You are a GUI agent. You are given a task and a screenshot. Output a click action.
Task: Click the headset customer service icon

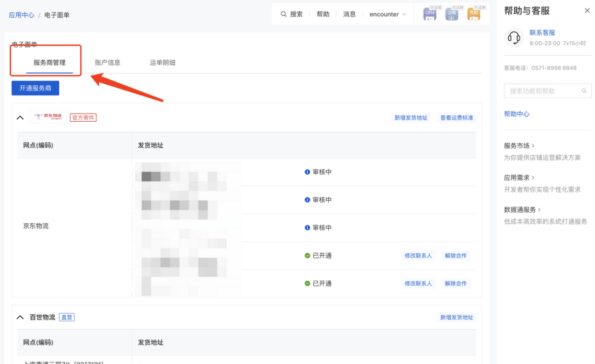coord(513,38)
